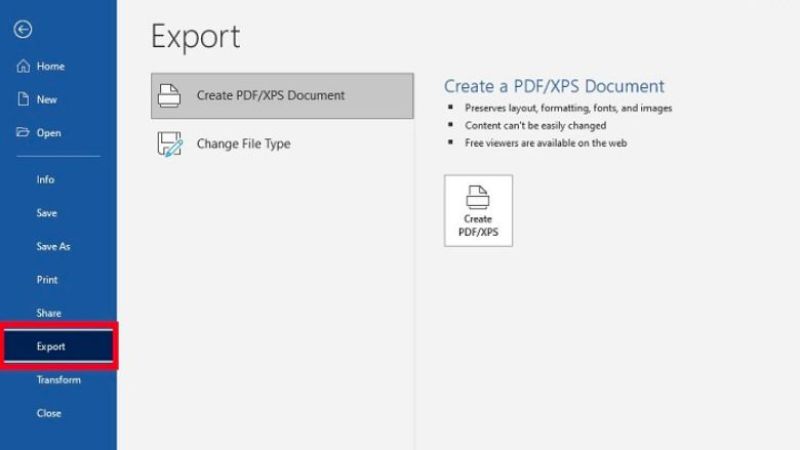Open the Share option

coord(49,313)
